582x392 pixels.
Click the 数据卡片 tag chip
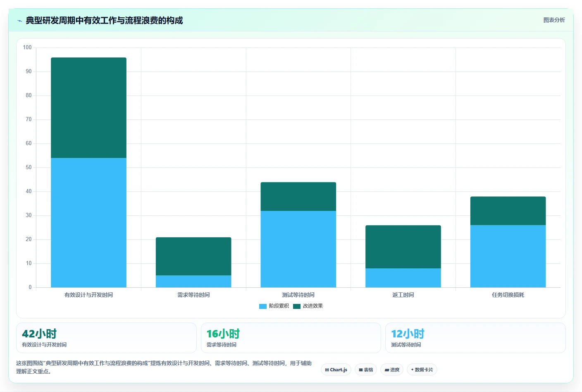click(x=422, y=370)
